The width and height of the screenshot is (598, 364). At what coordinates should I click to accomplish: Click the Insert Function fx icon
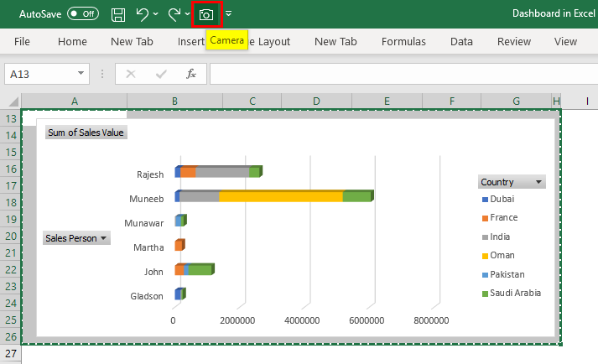[191, 74]
